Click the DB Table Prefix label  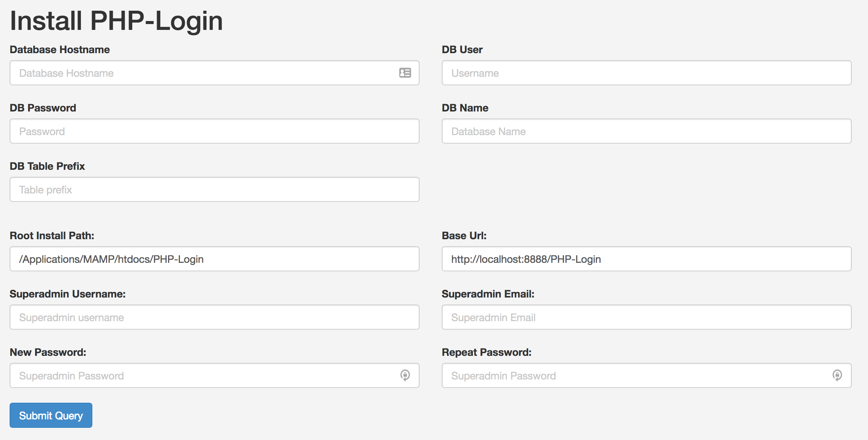tap(47, 166)
